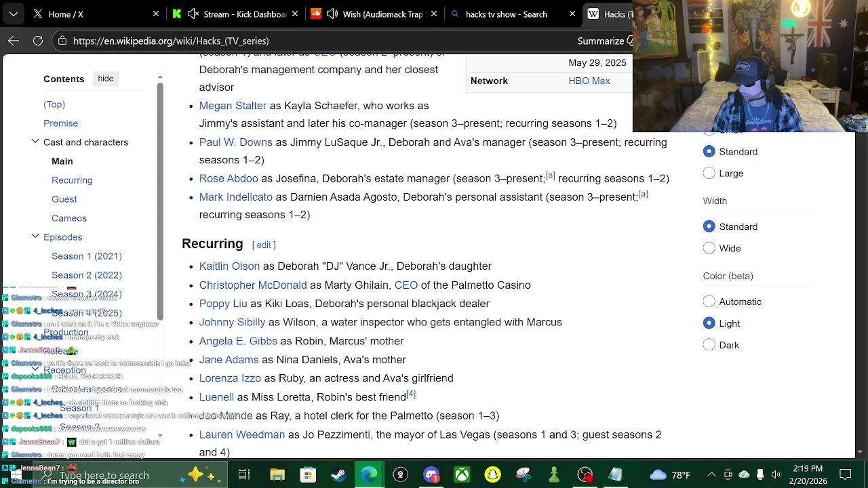Open Task View on the taskbar
Viewport: 868px width, 488px height.
(244, 474)
